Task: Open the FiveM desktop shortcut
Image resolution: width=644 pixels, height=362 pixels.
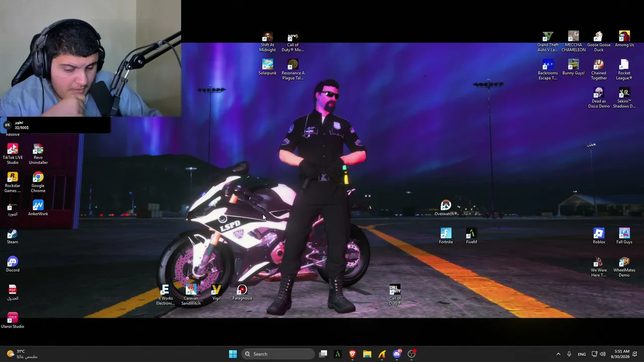Action: pyautogui.click(x=471, y=237)
